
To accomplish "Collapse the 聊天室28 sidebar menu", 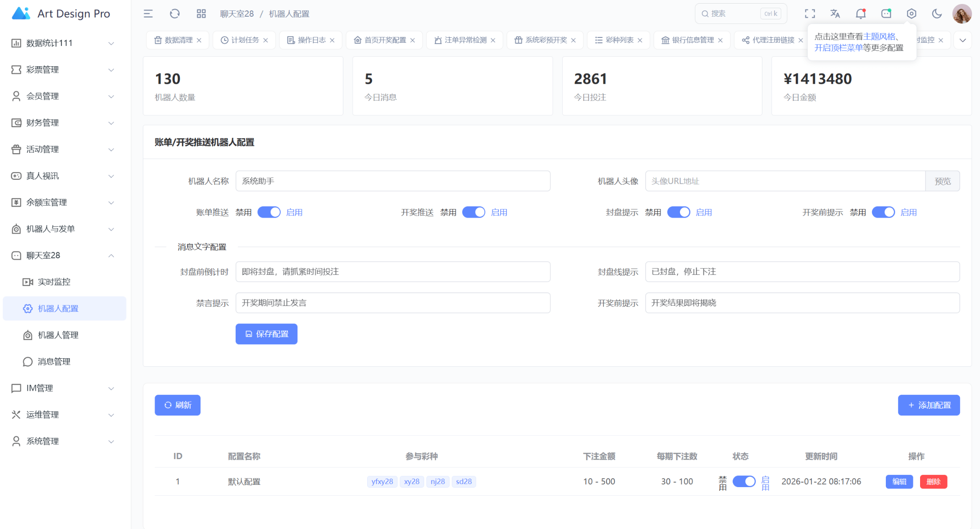I will point(63,255).
